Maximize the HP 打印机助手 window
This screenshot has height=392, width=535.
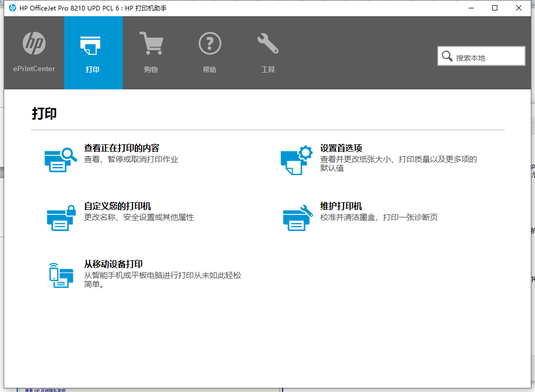tap(495, 8)
